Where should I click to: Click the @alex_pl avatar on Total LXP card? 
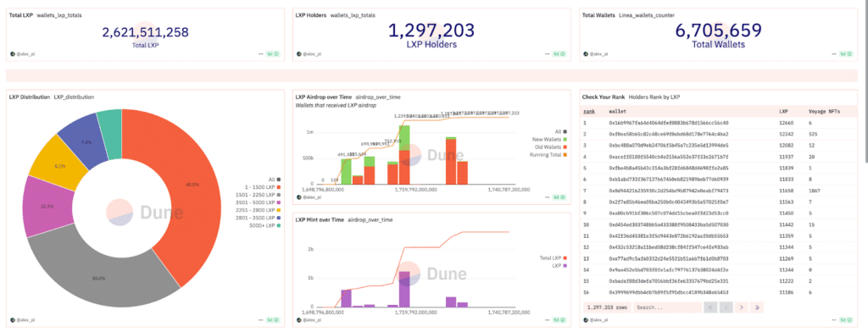(12, 54)
